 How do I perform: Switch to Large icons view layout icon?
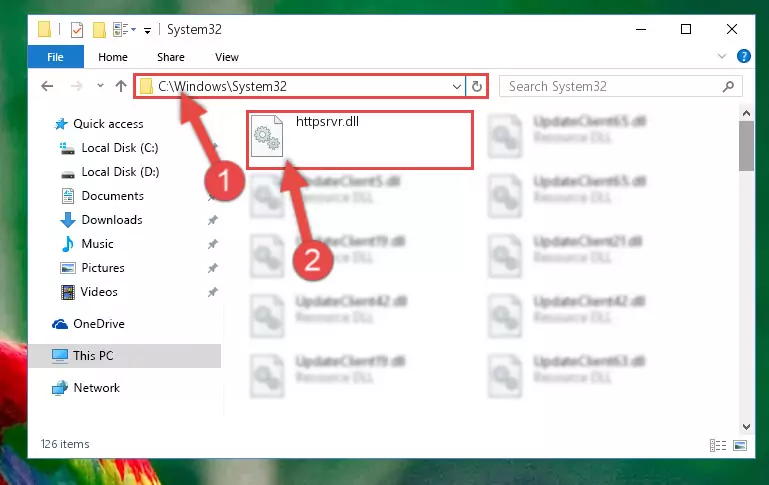(740, 445)
